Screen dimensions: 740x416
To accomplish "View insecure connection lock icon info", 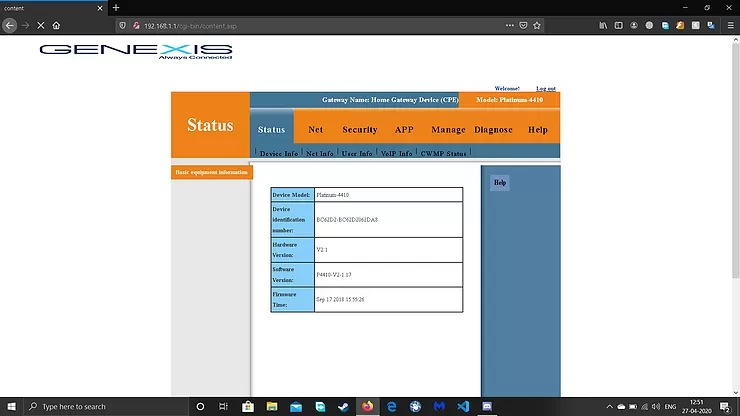I will (136, 26).
